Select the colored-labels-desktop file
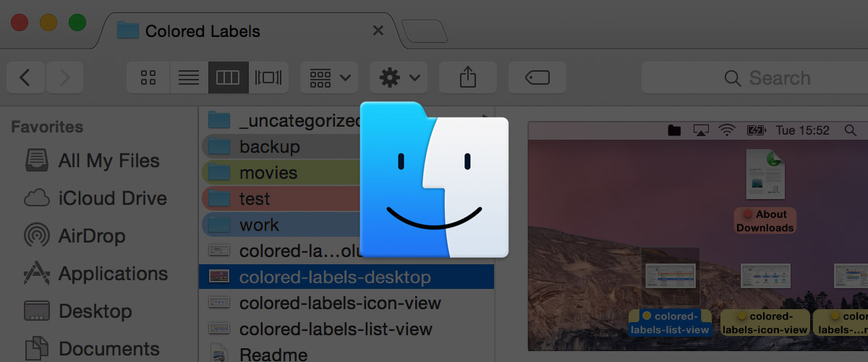 (x=346, y=277)
